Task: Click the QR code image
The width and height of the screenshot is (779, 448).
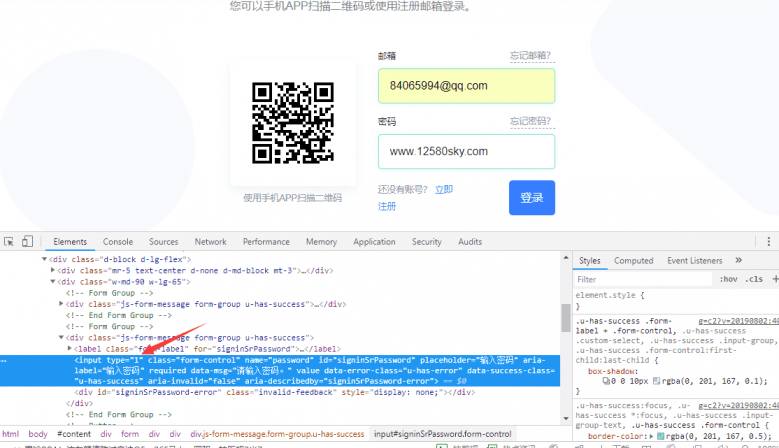Action: tap(293, 123)
